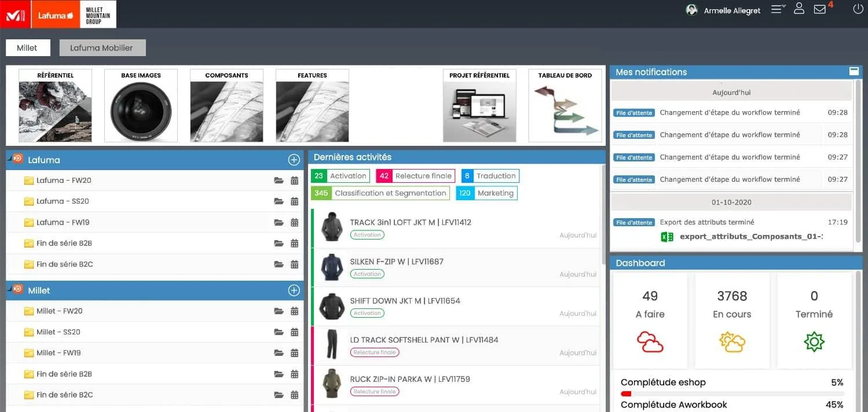Screen dimensions: 868x412
Task: Click the Dashboard panel header
Action: 736,263
